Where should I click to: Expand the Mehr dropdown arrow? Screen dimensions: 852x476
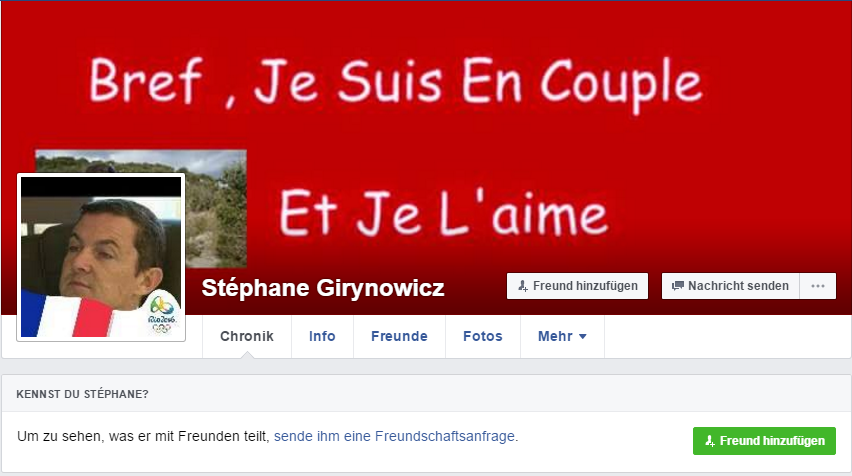tap(582, 336)
